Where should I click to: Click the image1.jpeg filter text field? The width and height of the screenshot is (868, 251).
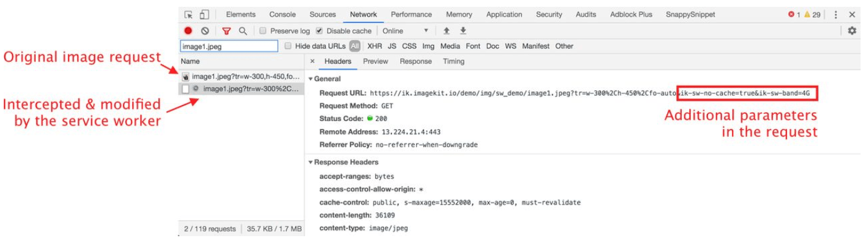click(229, 46)
